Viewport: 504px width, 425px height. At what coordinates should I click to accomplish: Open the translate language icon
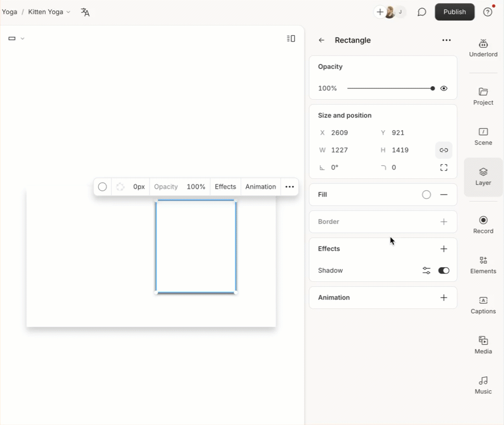[85, 12]
